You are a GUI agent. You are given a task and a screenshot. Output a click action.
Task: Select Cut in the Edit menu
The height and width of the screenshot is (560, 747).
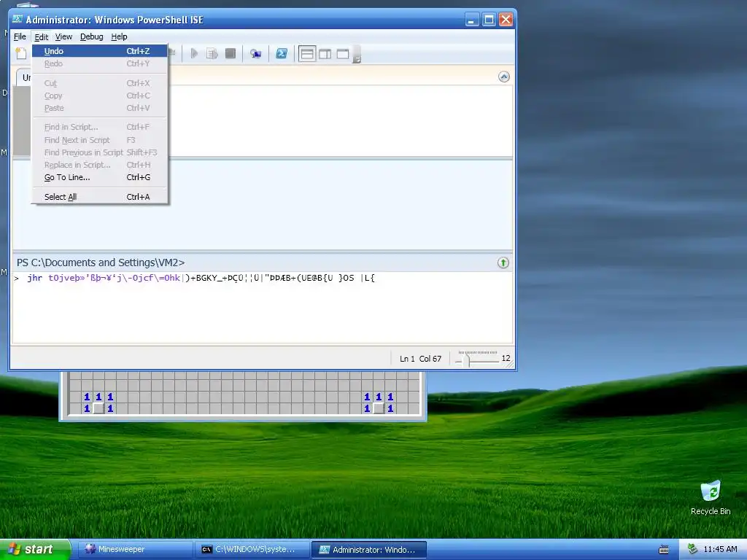click(99, 83)
